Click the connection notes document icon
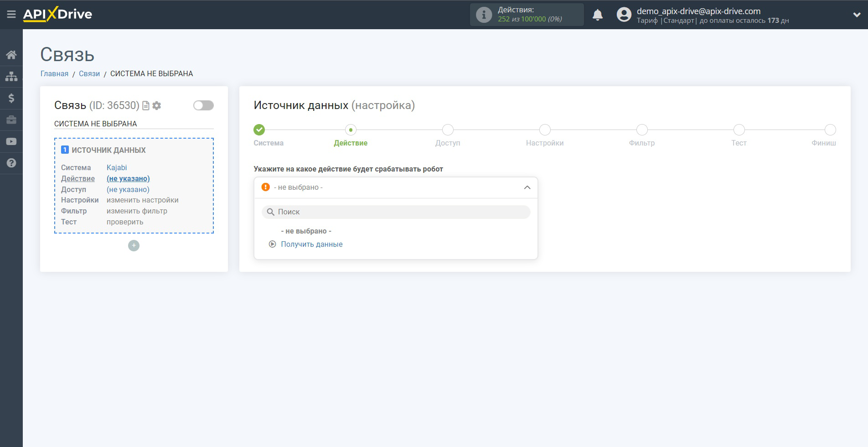Screen dimensions: 868x447 click(x=146, y=106)
